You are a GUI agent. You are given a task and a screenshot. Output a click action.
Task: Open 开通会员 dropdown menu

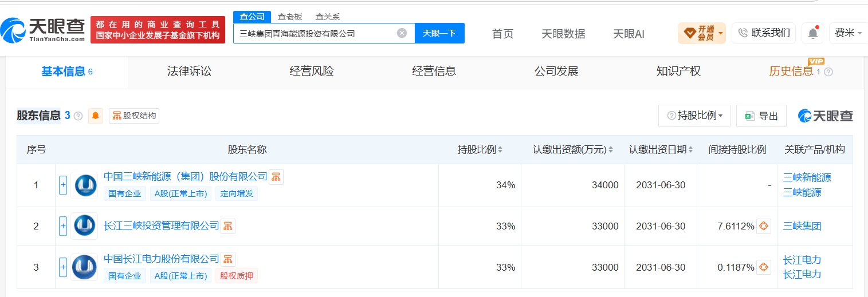(x=701, y=33)
